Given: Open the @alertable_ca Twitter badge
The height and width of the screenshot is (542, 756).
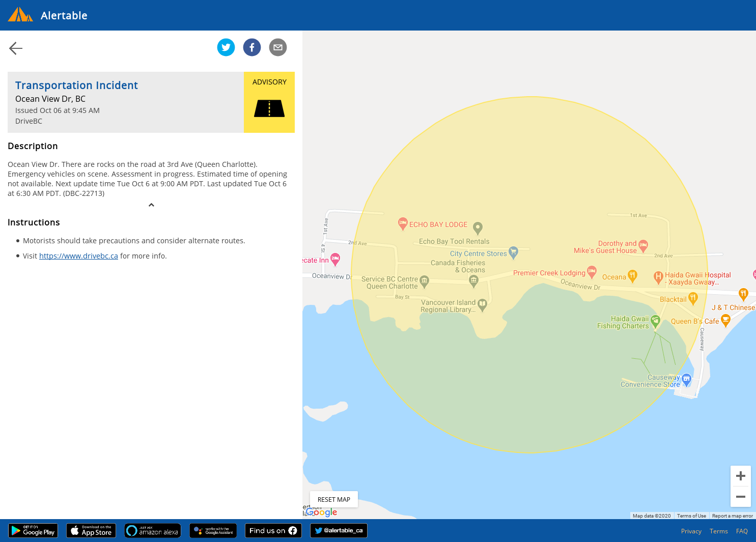Looking at the screenshot, I should click(339, 530).
